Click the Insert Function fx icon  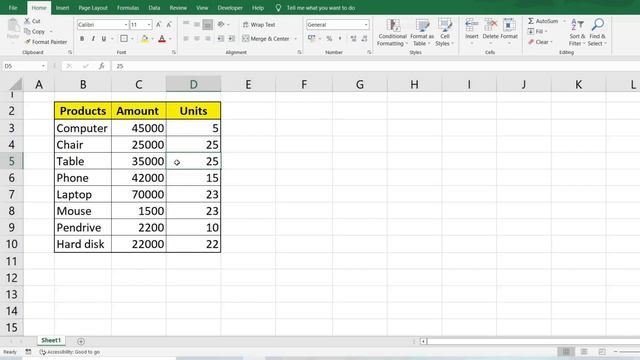point(102,66)
